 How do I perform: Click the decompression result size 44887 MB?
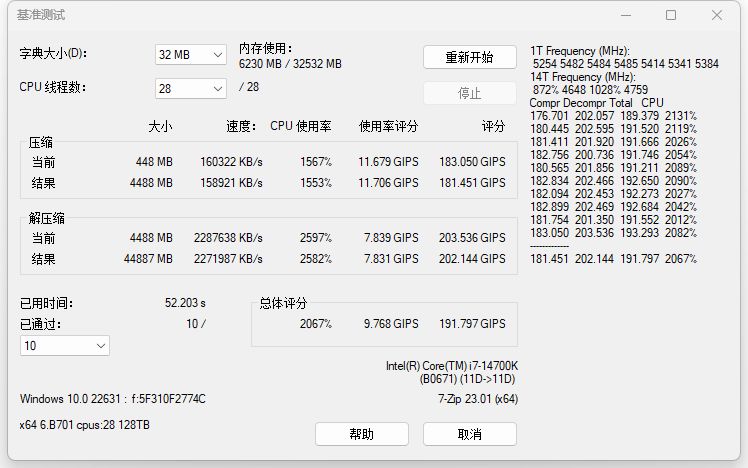click(148, 259)
